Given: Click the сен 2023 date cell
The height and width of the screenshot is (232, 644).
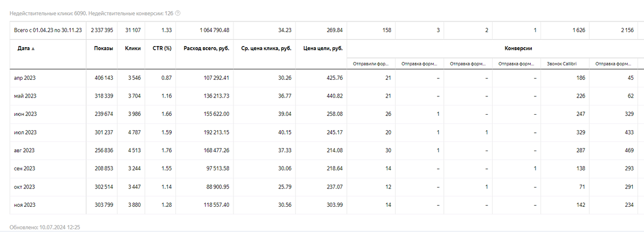Looking at the screenshot, I should 25,169.
